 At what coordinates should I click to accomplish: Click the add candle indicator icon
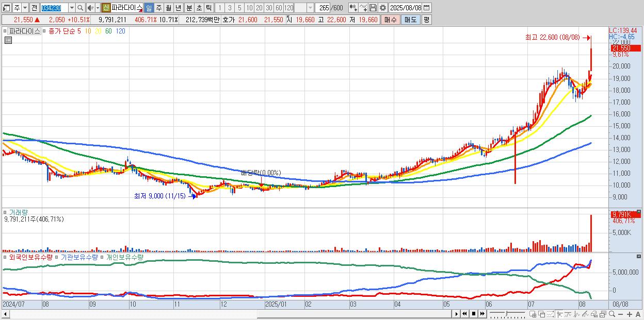point(353,8)
